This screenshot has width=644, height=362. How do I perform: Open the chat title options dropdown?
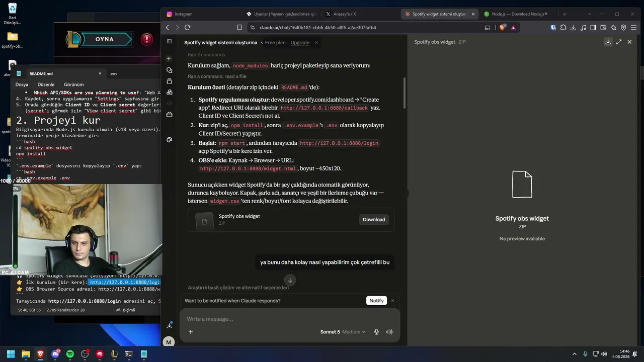tap(262, 43)
